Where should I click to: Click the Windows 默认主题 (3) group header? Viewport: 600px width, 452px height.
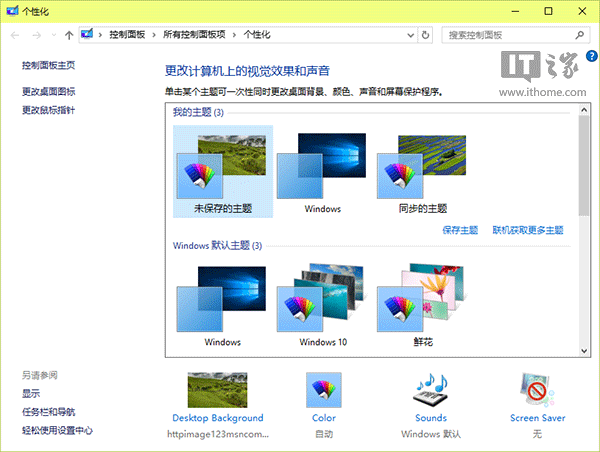[217, 245]
